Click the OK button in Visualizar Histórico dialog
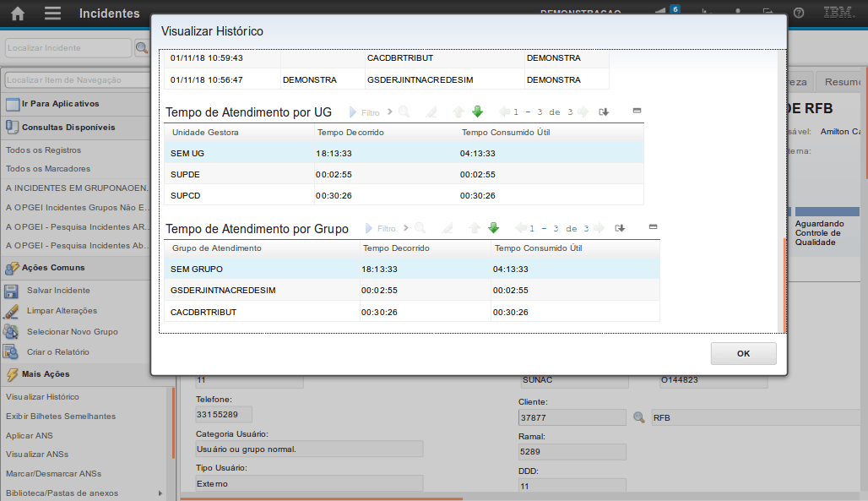This screenshot has height=501, width=868. 743,354
